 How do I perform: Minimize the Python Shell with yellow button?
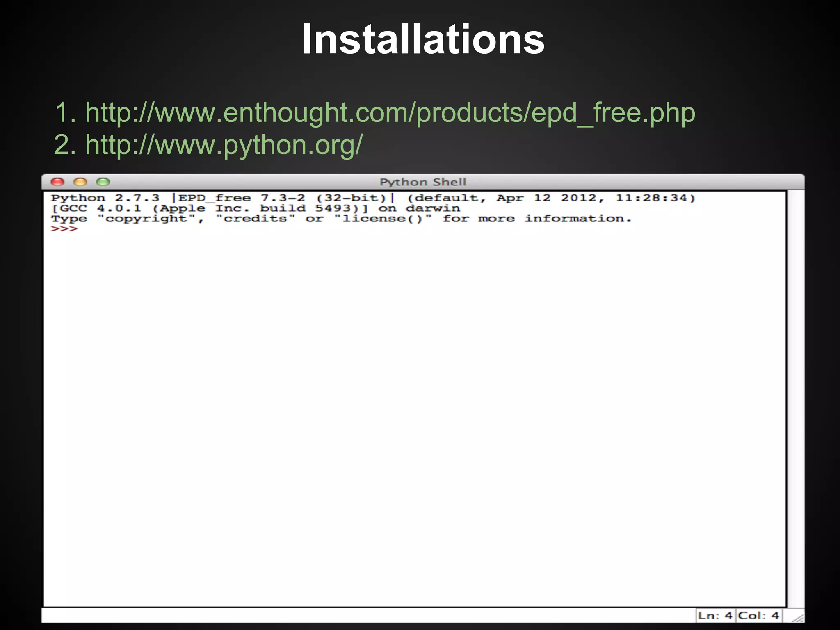pyautogui.click(x=80, y=182)
